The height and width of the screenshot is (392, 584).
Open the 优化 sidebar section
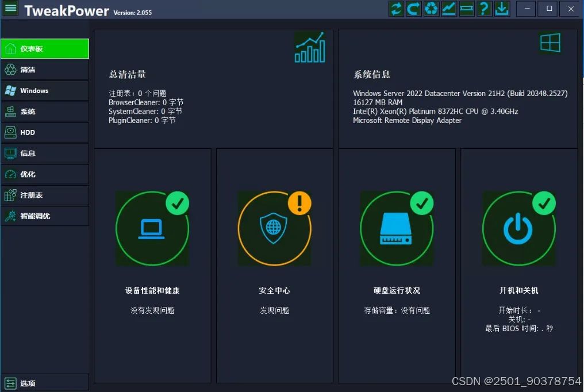(x=45, y=174)
